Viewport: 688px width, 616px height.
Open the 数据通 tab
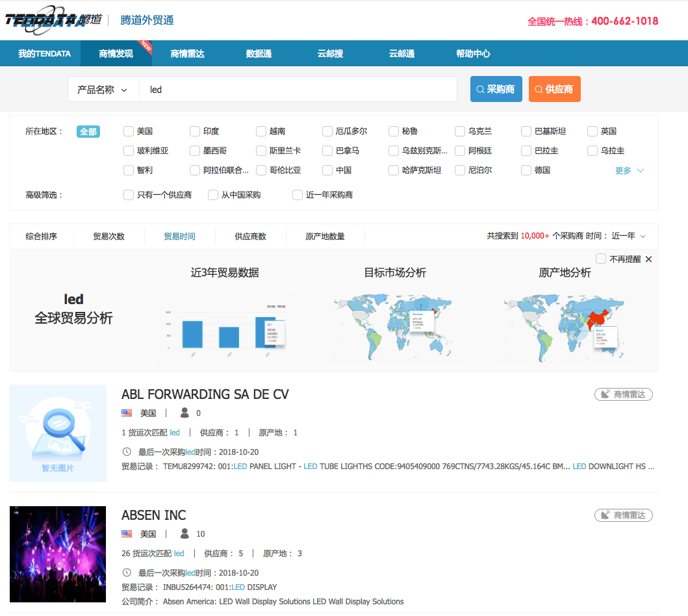point(259,53)
